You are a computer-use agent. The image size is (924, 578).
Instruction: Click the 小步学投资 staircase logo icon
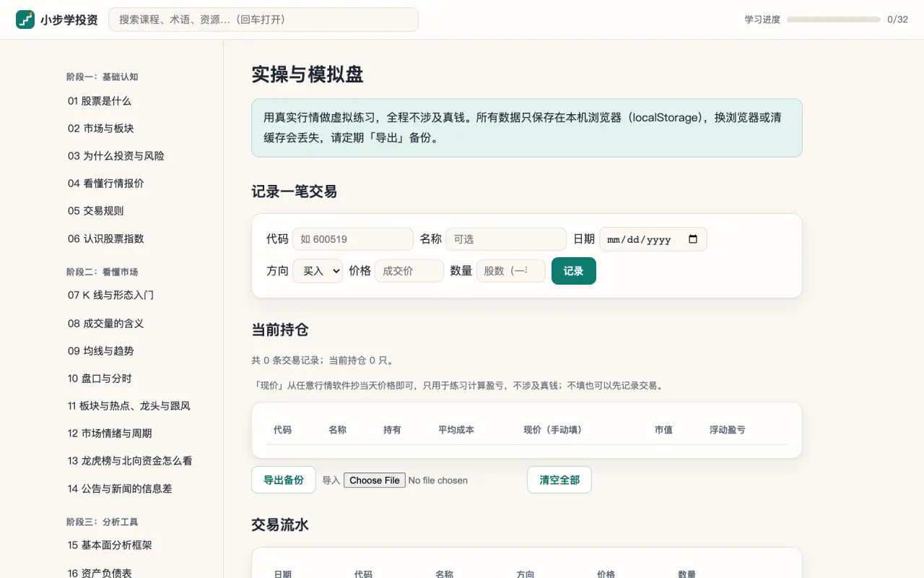pos(25,20)
